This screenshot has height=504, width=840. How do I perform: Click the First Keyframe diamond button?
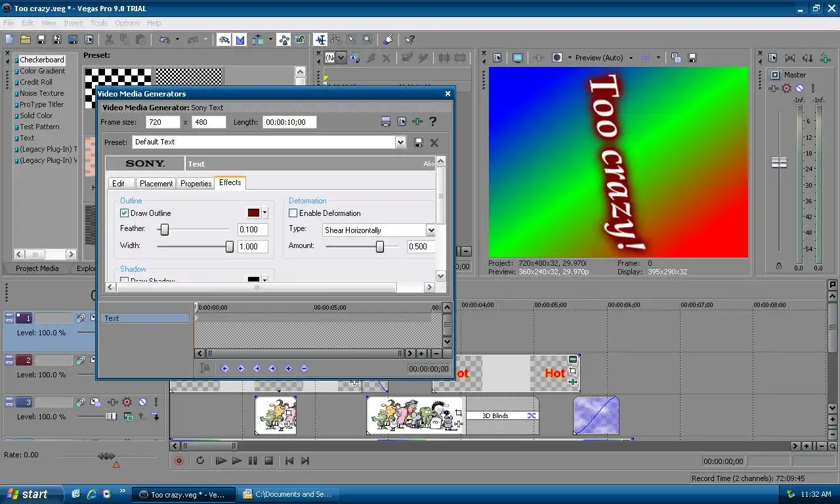click(225, 369)
